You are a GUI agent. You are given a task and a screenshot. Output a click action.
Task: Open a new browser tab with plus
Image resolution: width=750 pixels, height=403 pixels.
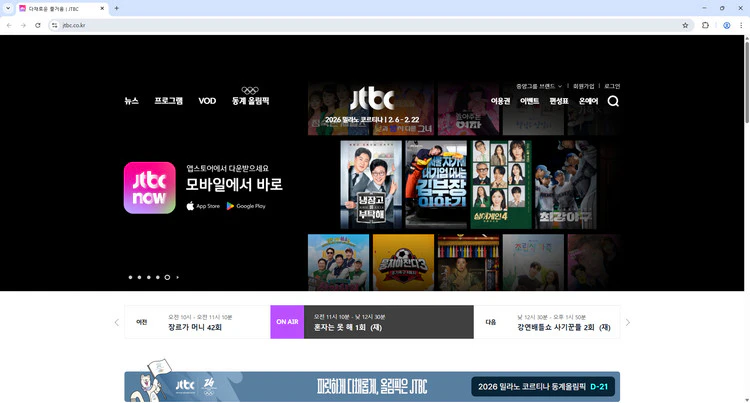[116, 8]
